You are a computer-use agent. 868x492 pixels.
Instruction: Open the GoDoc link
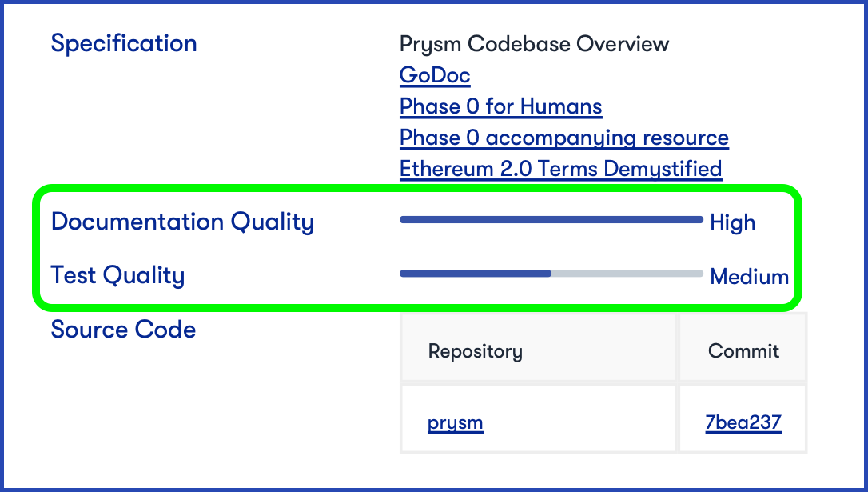435,74
